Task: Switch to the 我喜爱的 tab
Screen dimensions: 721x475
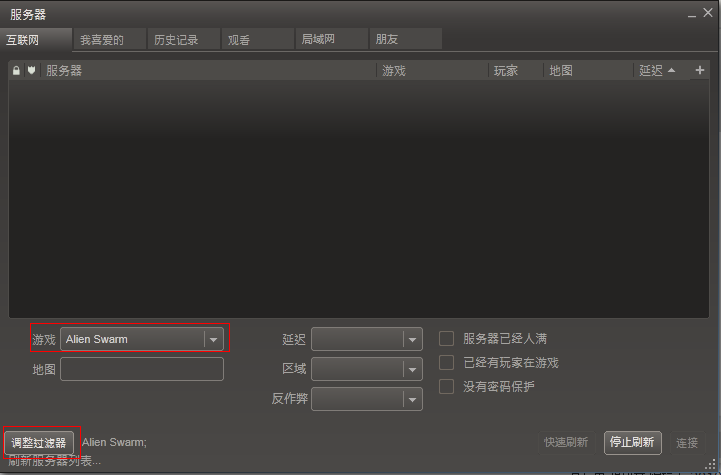Action: 102,40
